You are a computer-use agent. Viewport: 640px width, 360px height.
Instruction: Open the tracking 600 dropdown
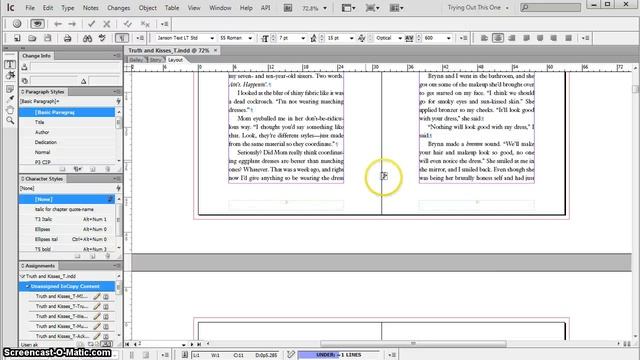pos(448,38)
